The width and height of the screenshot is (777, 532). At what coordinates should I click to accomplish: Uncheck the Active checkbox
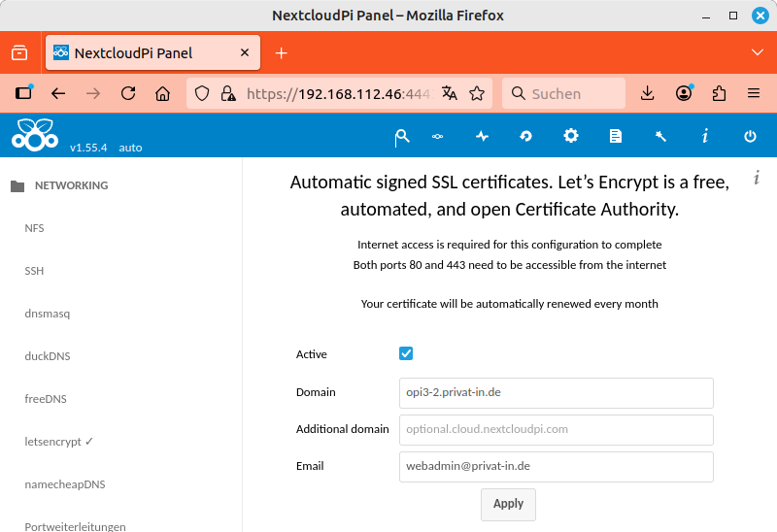point(406,354)
